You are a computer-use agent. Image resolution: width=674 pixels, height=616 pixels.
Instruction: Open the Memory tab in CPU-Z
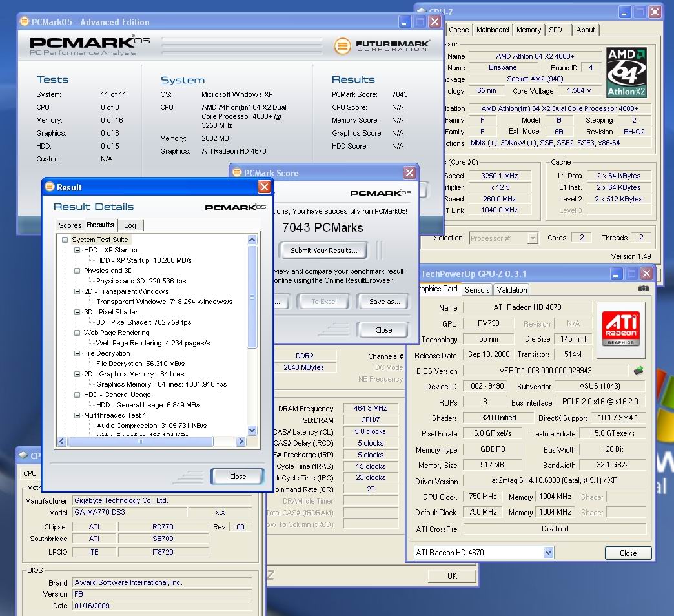pos(528,30)
